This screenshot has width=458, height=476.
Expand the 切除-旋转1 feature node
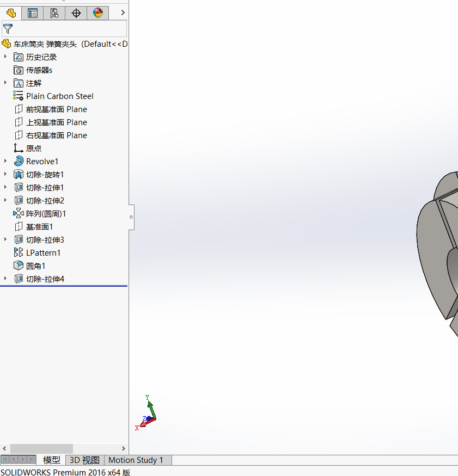[x=5, y=174]
